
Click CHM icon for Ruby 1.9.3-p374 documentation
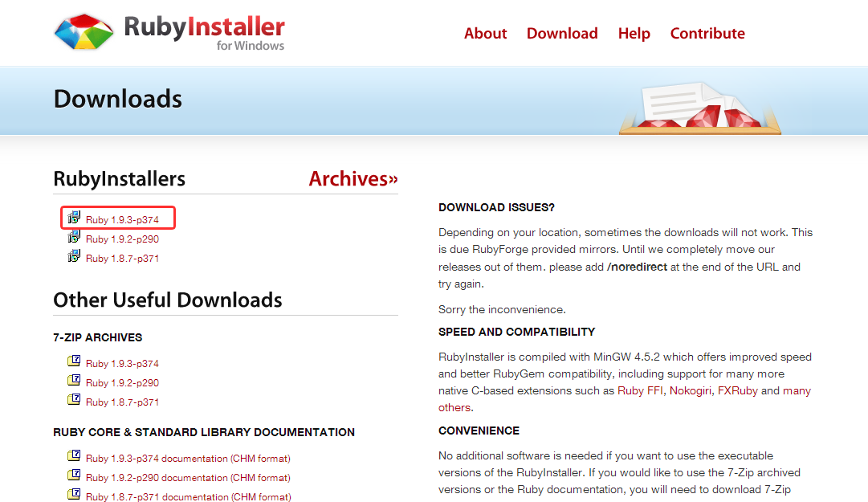(75, 457)
